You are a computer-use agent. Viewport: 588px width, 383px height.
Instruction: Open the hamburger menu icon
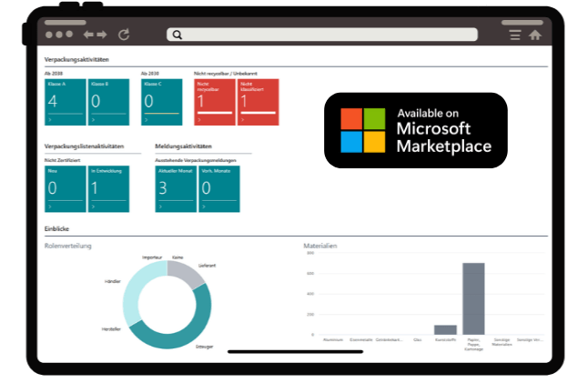pyautogui.click(x=515, y=35)
